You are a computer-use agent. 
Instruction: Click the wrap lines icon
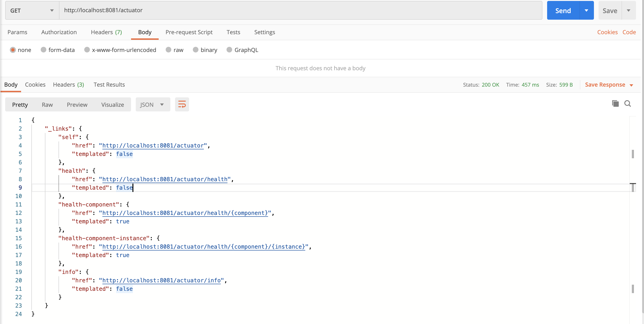tap(182, 104)
